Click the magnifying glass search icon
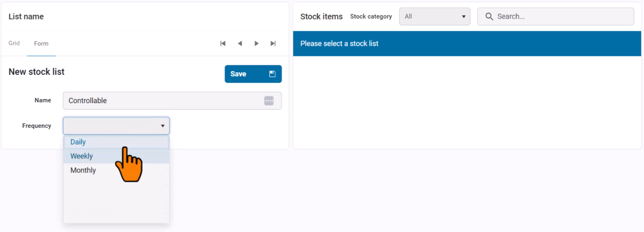This screenshot has width=644, height=232. 489,16
